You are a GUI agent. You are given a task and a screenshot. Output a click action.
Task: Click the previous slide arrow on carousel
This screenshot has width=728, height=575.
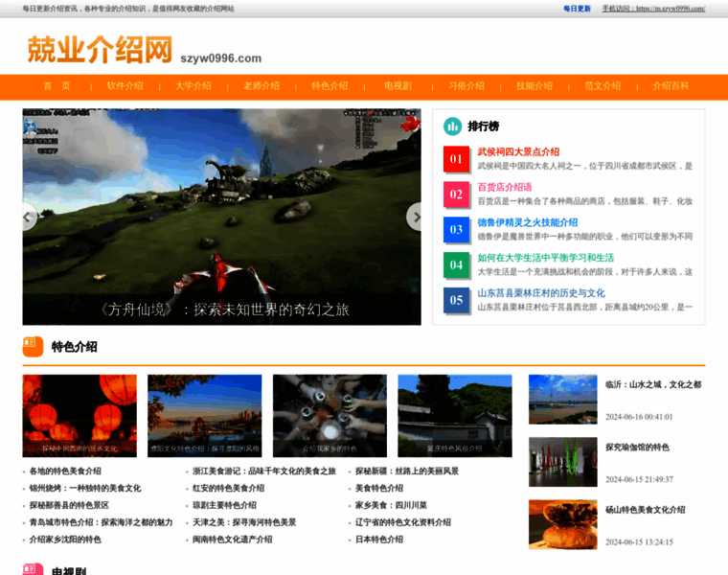click(29, 218)
